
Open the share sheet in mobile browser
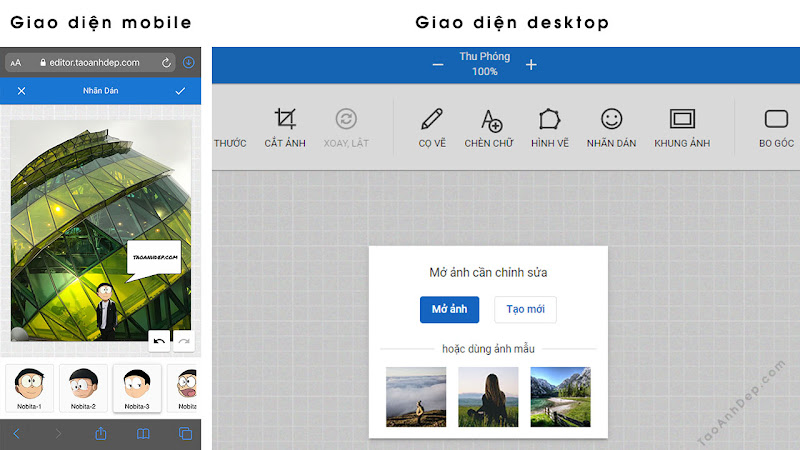click(x=101, y=433)
